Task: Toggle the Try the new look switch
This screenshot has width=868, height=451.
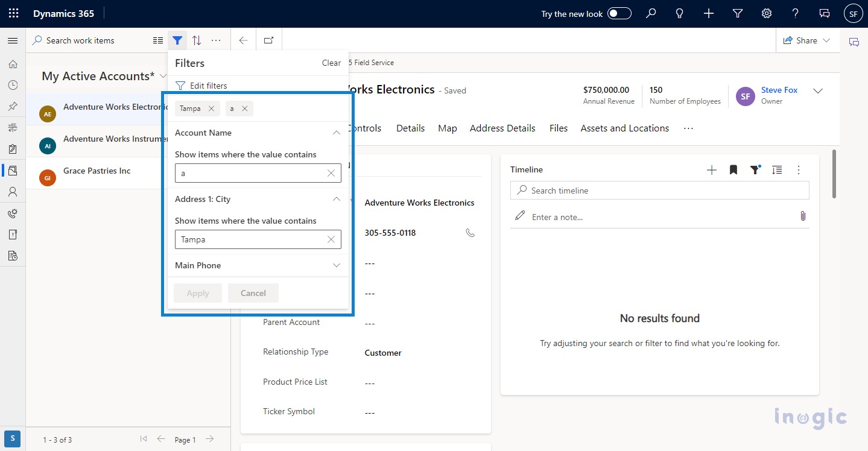Action: click(619, 13)
